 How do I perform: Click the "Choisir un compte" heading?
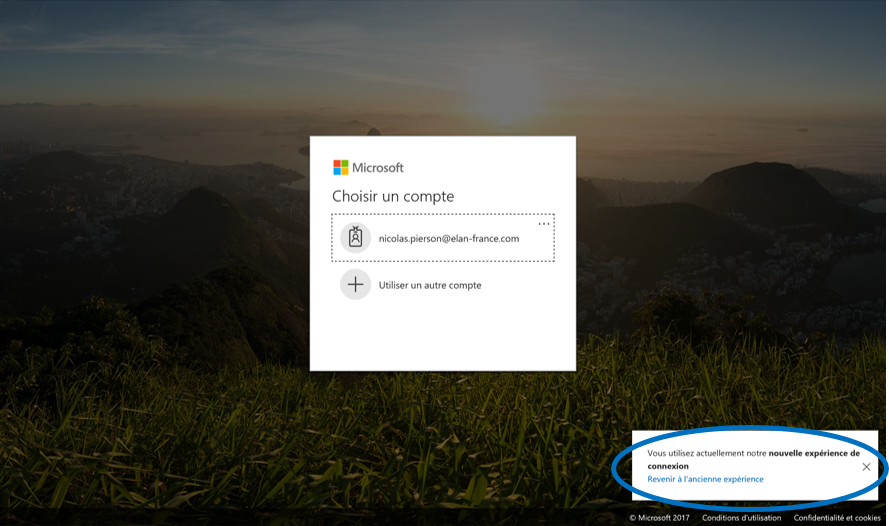[393, 197]
